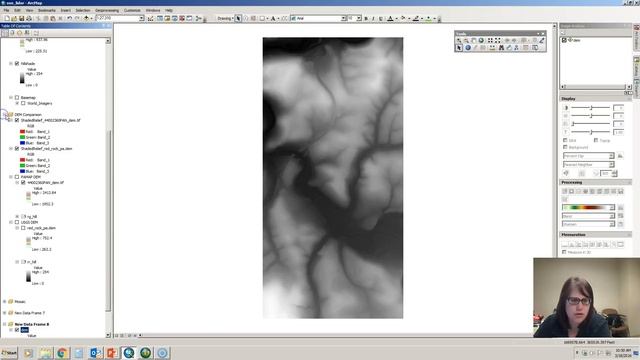The height and width of the screenshot is (360, 640).
Task: Expand New Data Frame 7
Action: click(5, 313)
